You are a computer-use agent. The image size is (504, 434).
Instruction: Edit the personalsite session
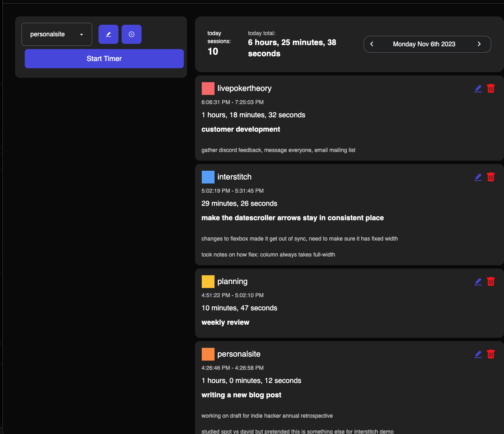click(478, 354)
